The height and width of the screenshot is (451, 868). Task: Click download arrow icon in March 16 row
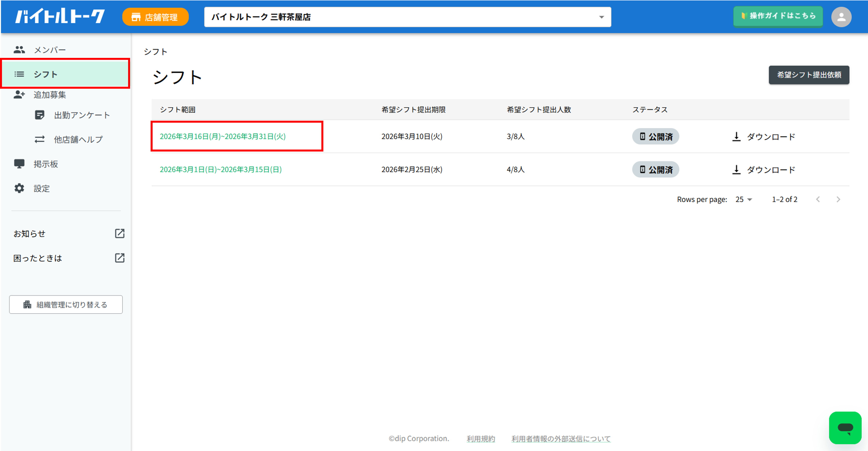[736, 137]
